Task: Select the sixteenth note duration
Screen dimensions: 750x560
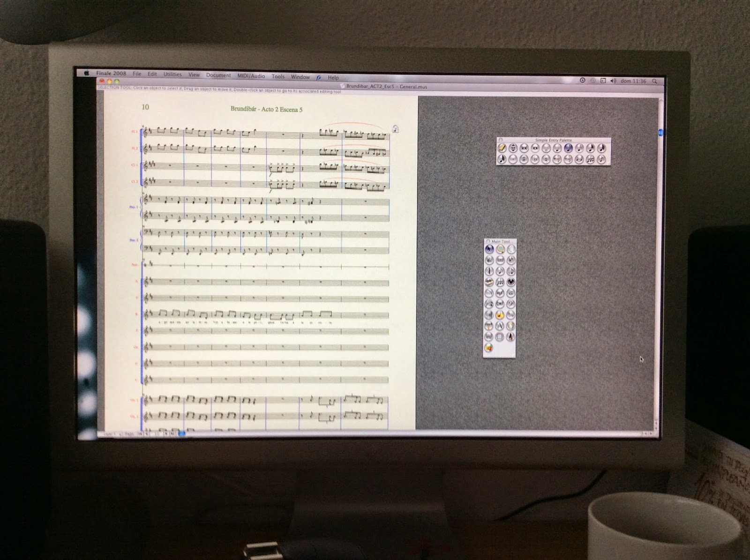Action: click(579, 148)
